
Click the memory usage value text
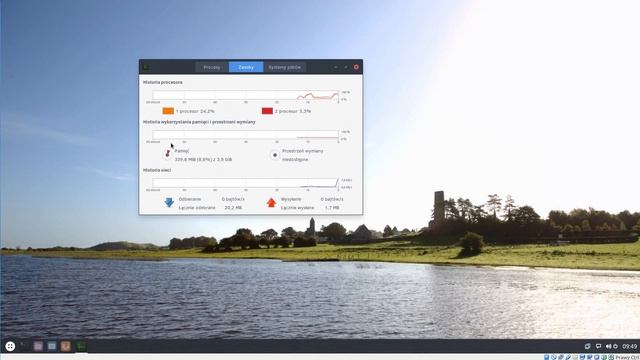click(203, 160)
